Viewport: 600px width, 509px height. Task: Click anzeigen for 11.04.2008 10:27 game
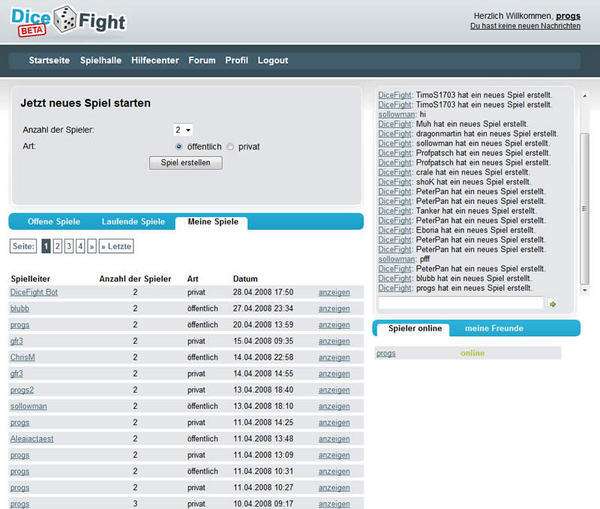click(334, 488)
